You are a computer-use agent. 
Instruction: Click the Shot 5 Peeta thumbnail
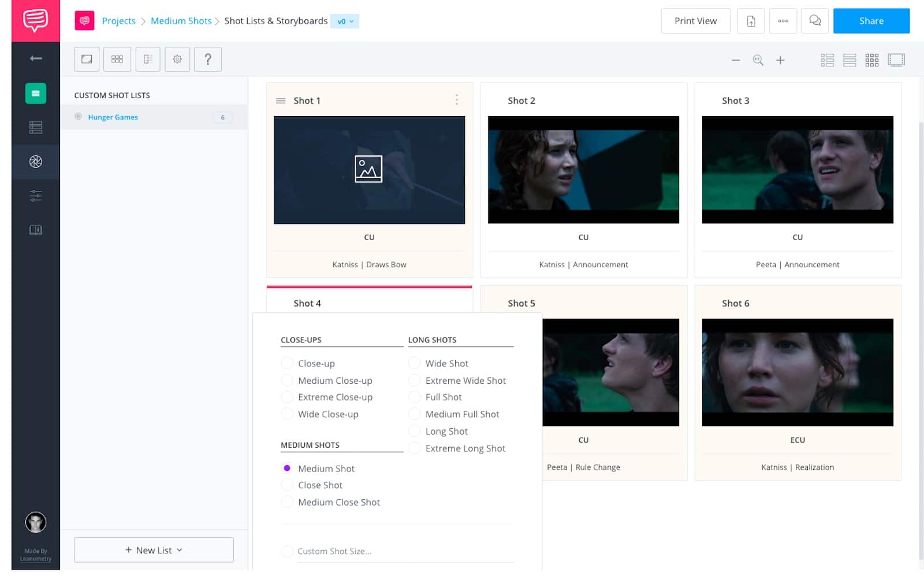(610, 372)
